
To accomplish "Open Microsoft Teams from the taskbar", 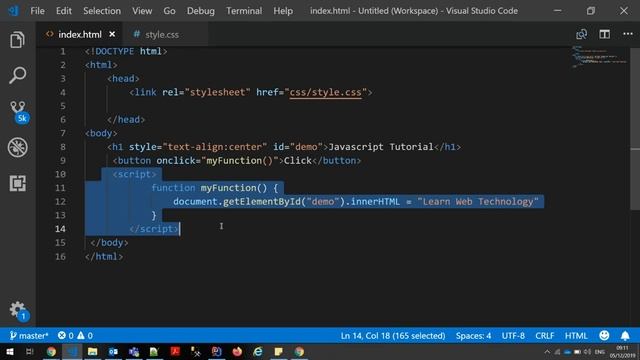I will (x=133, y=351).
